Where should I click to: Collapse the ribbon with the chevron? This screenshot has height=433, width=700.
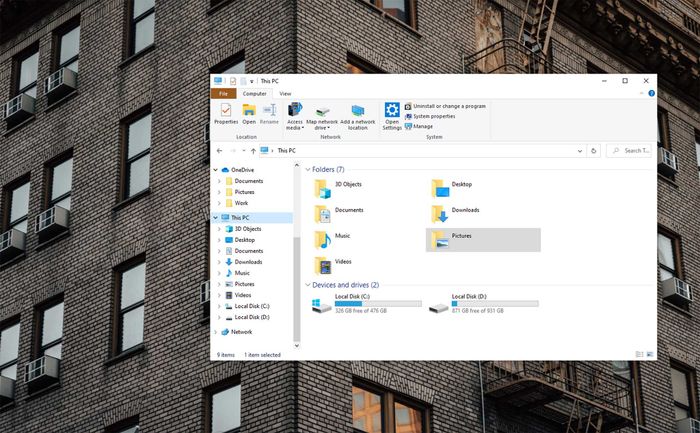pos(641,93)
